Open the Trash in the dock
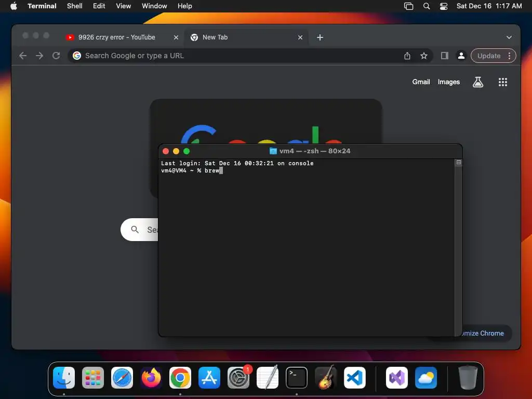 click(468, 378)
